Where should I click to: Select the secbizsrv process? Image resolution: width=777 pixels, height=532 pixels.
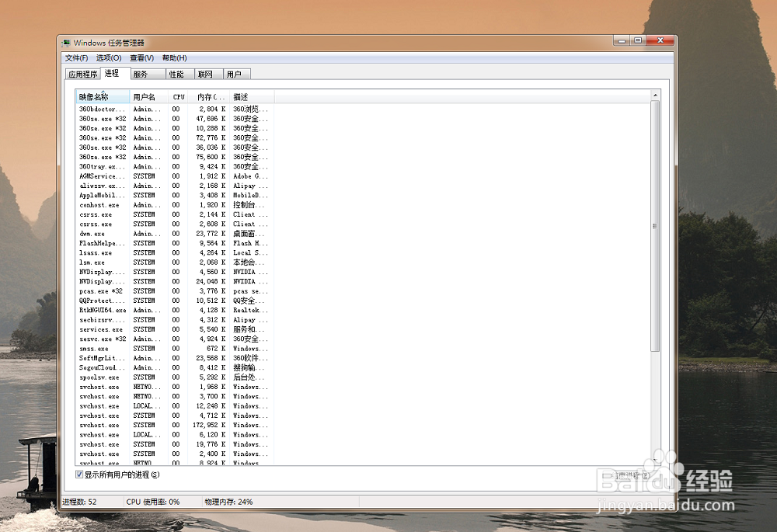pyautogui.click(x=175, y=320)
